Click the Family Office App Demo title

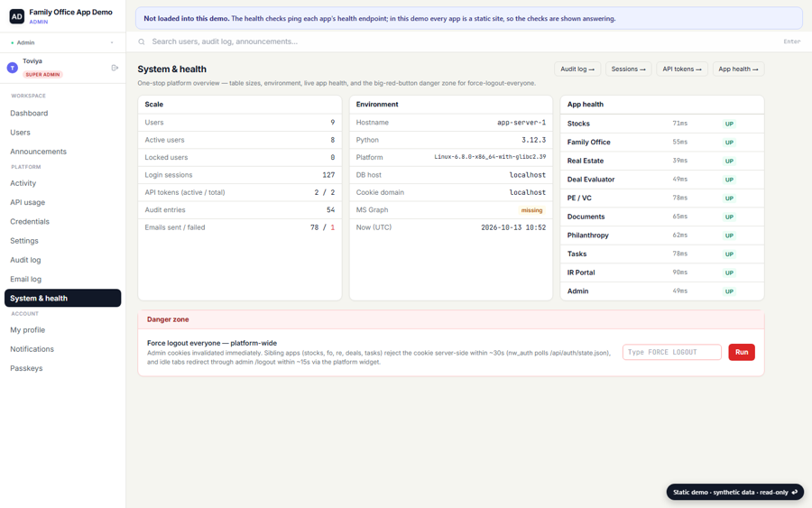tap(70, 12)
